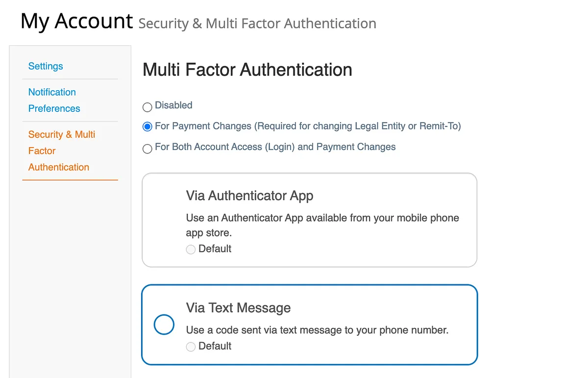Viewport: 588px width, 378px height.
Task: Click the Via Text Message card title
Action: pyautogui.click(x=238, y=308)
